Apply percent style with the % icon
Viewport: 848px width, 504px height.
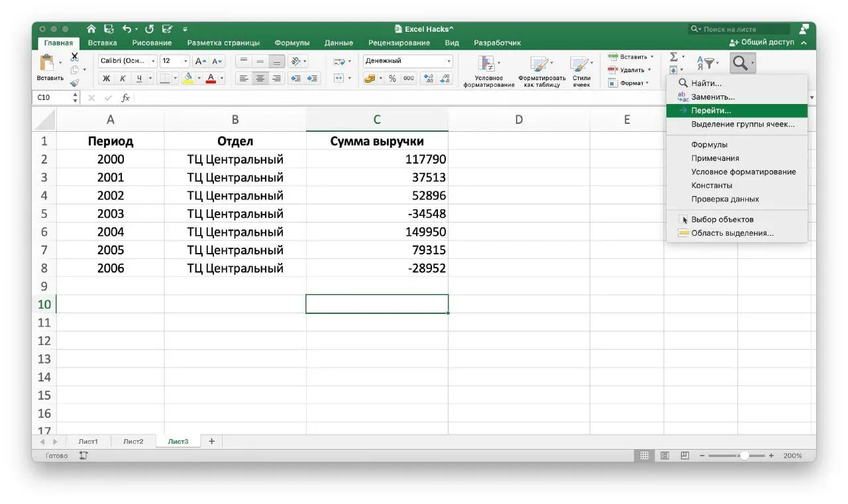(x=392, y=78)
